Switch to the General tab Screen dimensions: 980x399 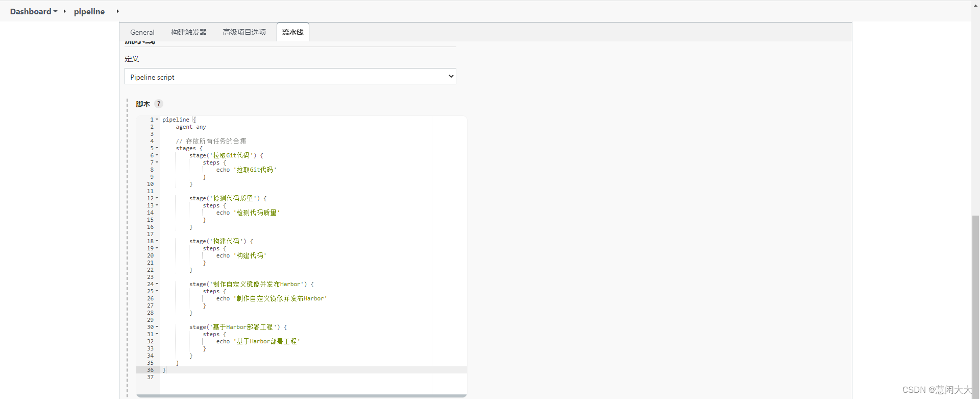[142, 32]
